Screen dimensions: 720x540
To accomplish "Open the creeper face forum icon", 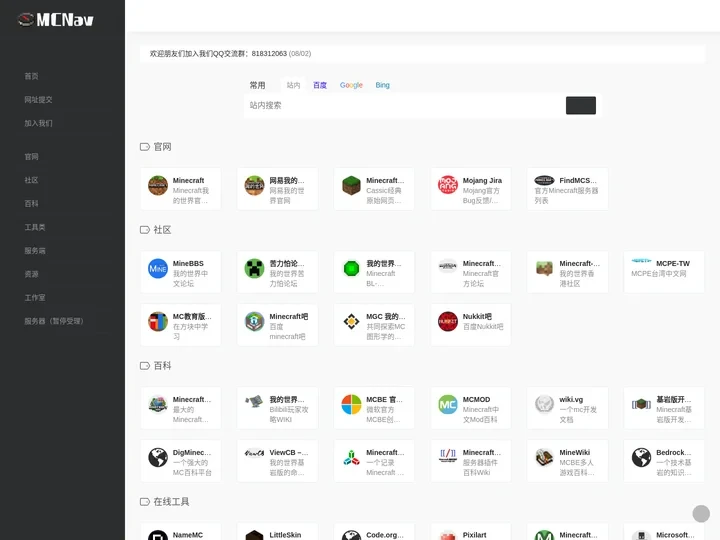I will [254, 269].
